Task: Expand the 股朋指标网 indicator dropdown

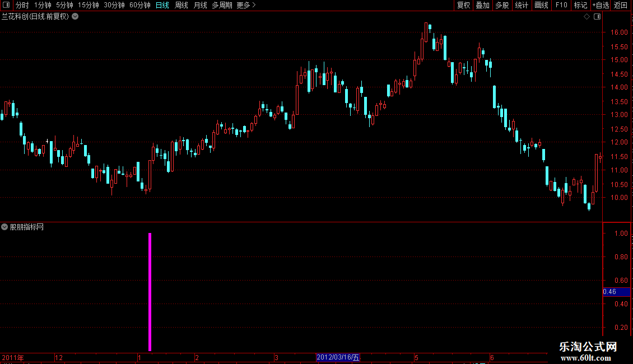Action: [4, 227]
